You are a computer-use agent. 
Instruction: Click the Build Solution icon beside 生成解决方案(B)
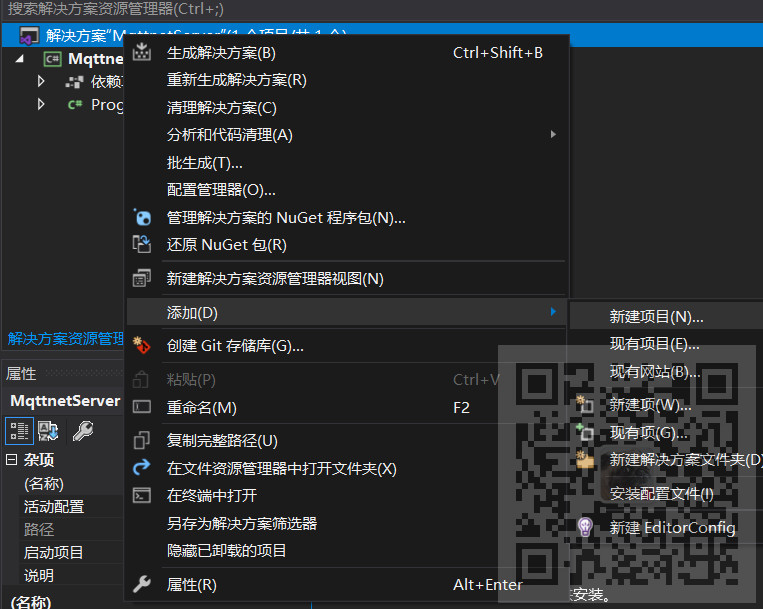(142, 52)
